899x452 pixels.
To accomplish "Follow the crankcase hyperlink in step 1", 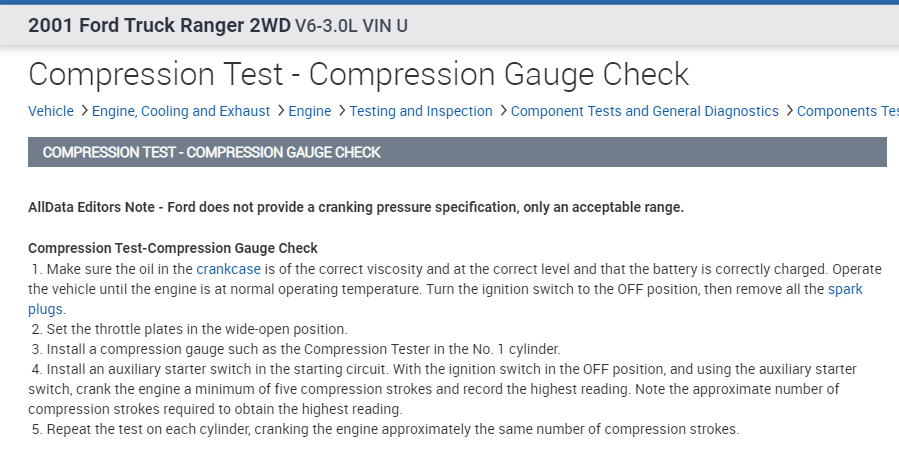I will 228,269.
